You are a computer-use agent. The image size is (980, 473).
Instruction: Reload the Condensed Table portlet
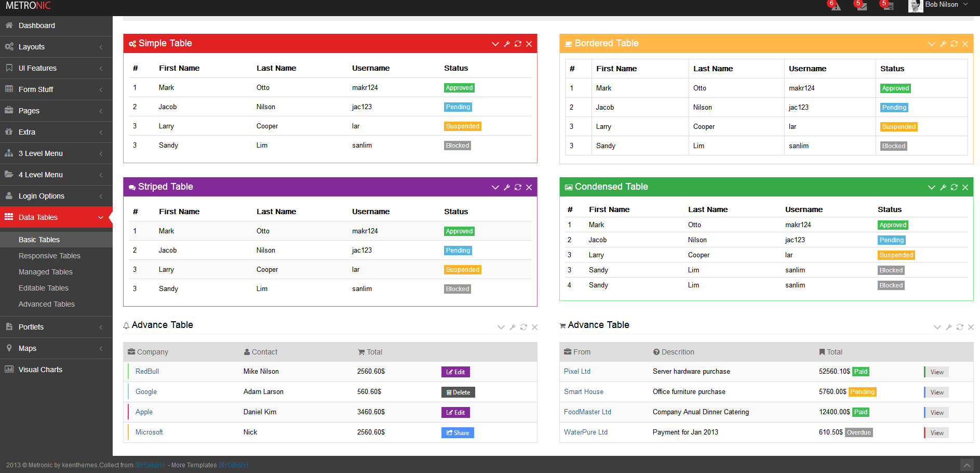[x=954, y=187]
